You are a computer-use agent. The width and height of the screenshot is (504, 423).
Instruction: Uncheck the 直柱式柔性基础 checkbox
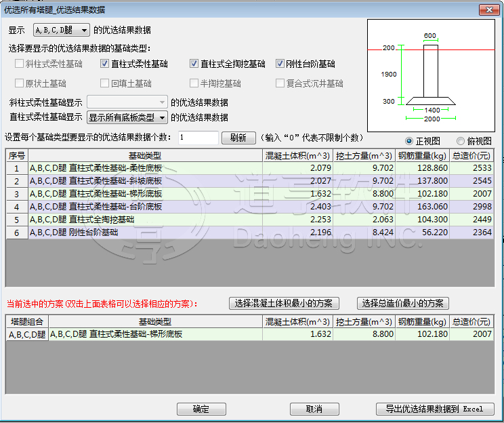[104, 63]
